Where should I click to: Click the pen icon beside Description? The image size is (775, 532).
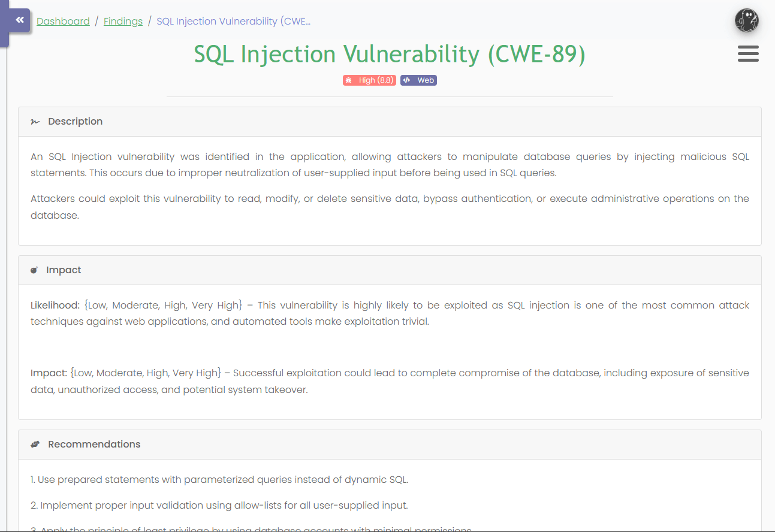coord(34,121)
